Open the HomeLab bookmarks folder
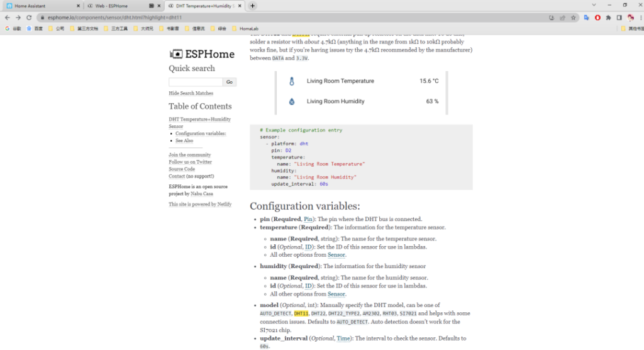644x350 pixels. (x=245, y=29)
